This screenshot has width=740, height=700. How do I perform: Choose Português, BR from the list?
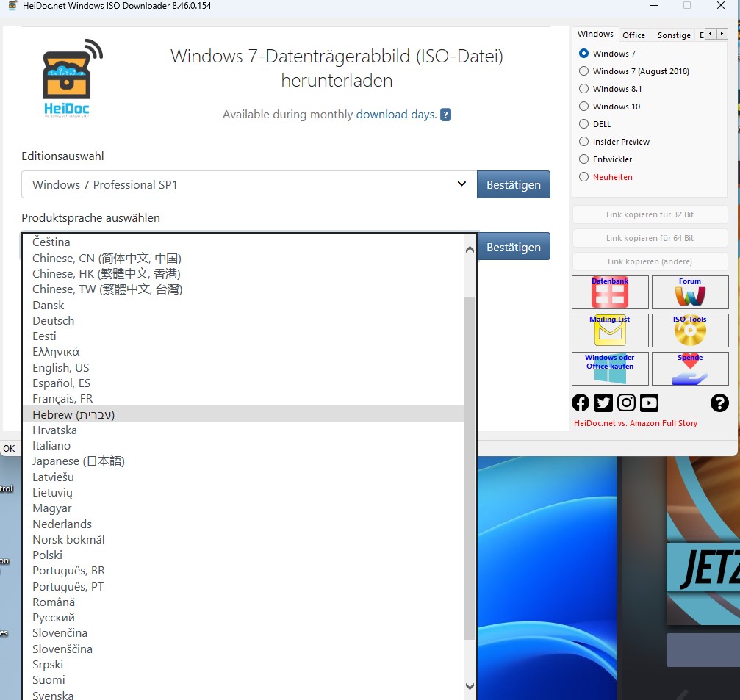click(243, 571)
